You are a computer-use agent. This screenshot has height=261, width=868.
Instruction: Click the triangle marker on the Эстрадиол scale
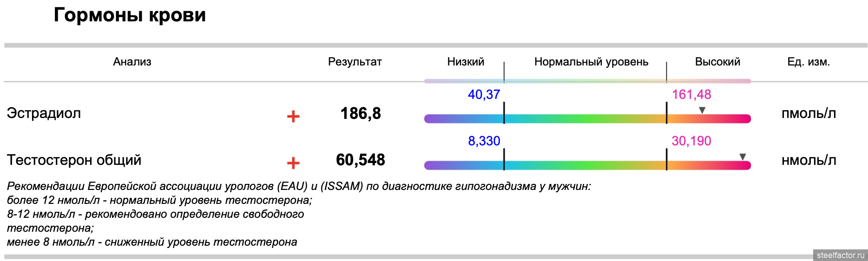coord(702,110)
